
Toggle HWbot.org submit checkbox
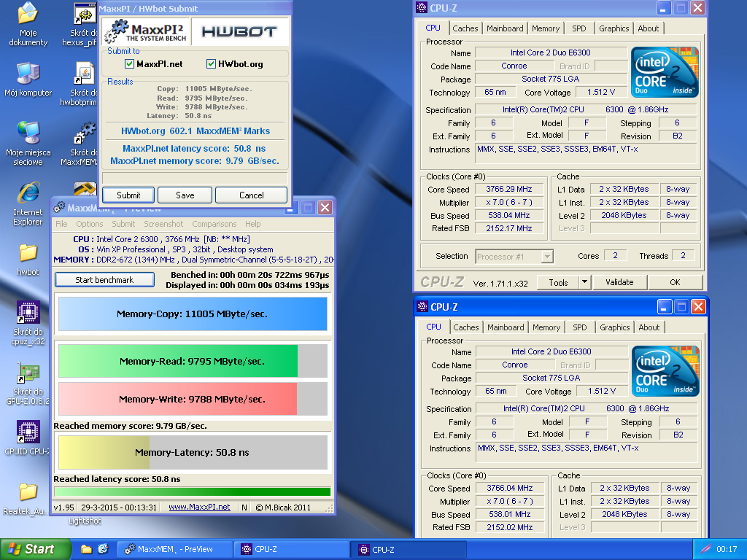(x=211, y=64)
